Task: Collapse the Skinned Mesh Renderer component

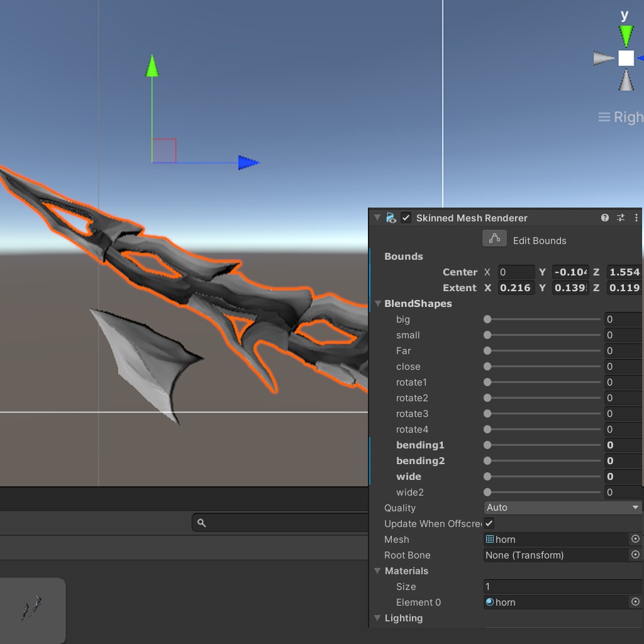Action: pyautogui.click(x=377, y=218)
